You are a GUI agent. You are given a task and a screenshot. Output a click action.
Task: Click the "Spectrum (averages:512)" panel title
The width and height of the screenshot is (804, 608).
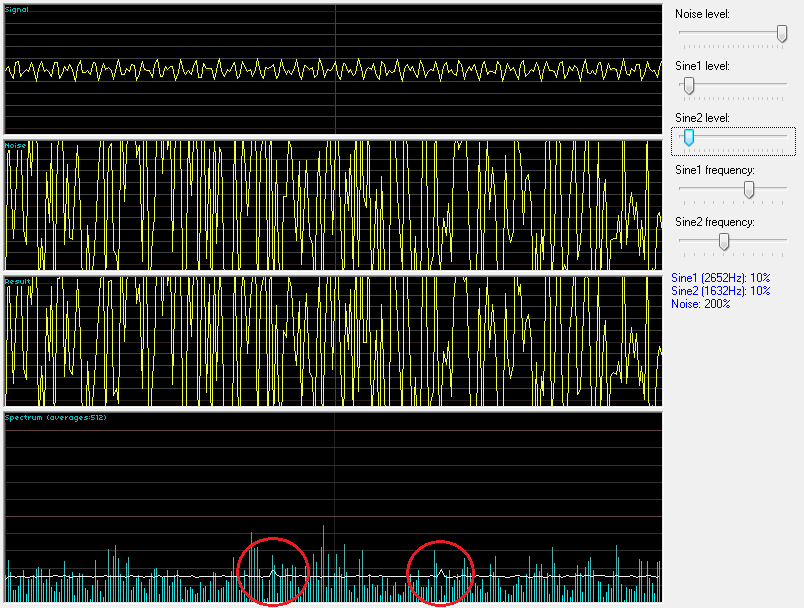coord(55,417)
